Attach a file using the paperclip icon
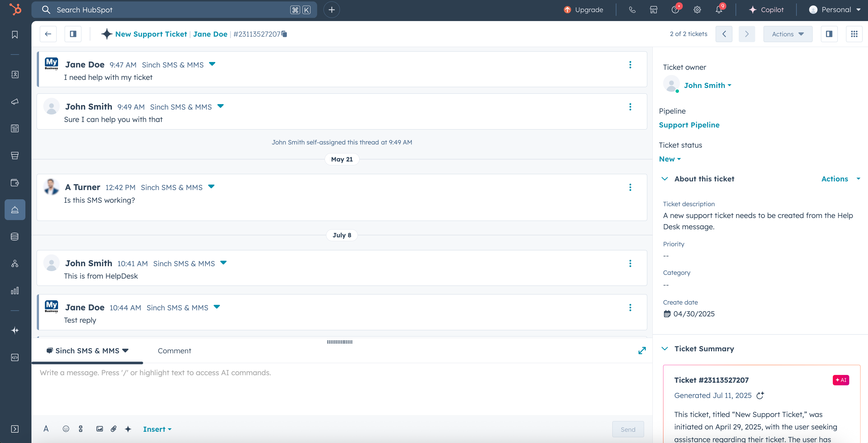868x443 pixels. (x=114, y=429)
